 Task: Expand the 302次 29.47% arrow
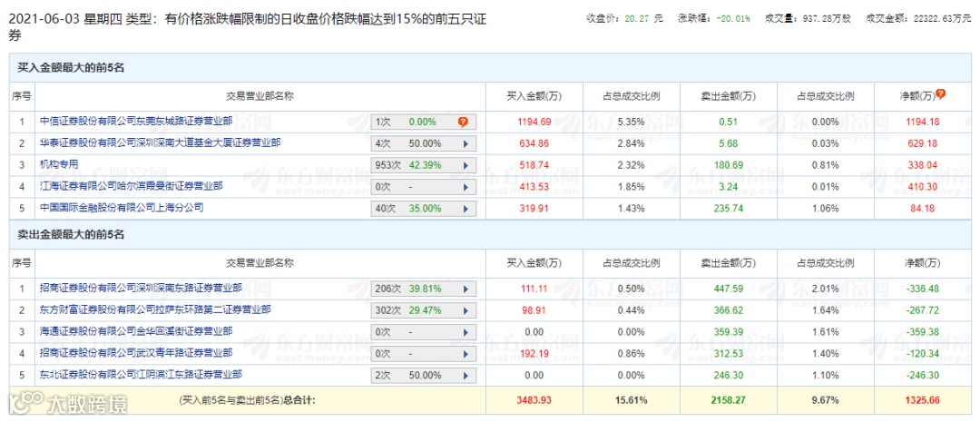point(465,310)
